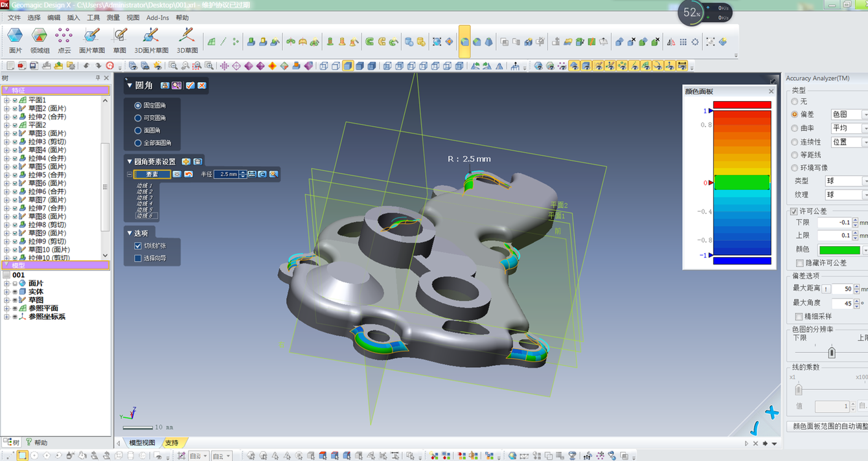Select the 全部面圆角 radio option
The width and height of the screenshot is (868, 461).
click(138, 142)
